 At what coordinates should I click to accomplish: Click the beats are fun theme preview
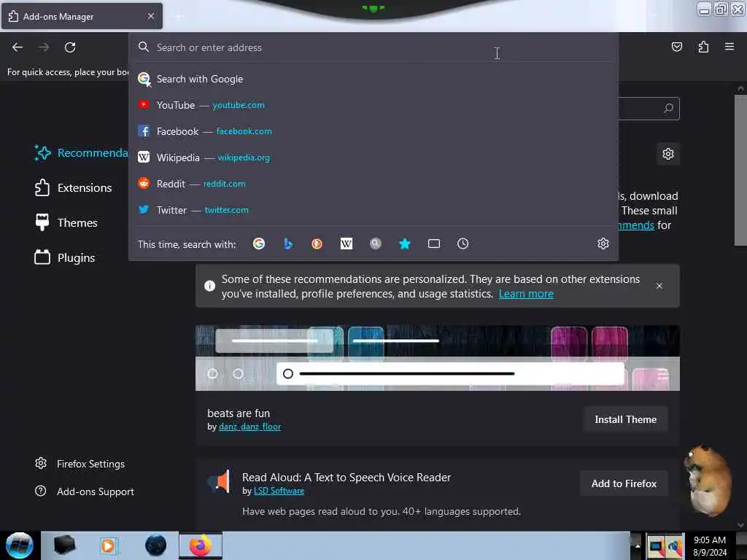438,357
